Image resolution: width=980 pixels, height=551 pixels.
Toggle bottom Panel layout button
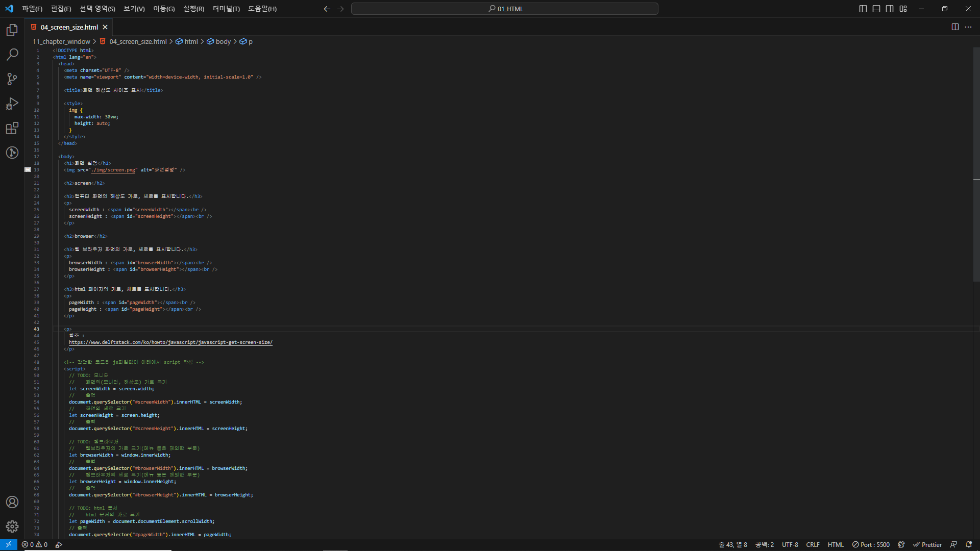pos(876,9)
